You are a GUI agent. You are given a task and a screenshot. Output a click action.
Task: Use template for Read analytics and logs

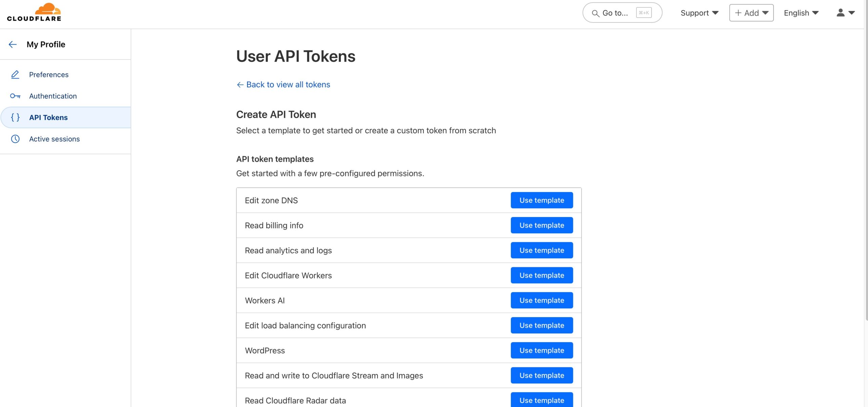[542, 250]
